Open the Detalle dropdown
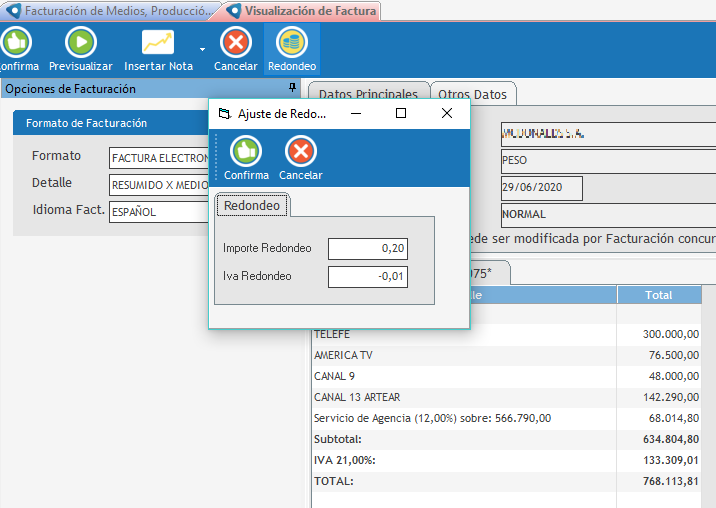The height and width of the screenshot is (508, 716). click(160, 185)
